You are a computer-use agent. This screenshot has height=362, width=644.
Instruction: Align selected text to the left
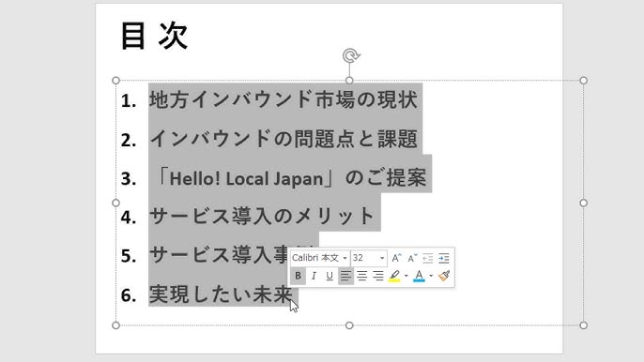point(345,276)
